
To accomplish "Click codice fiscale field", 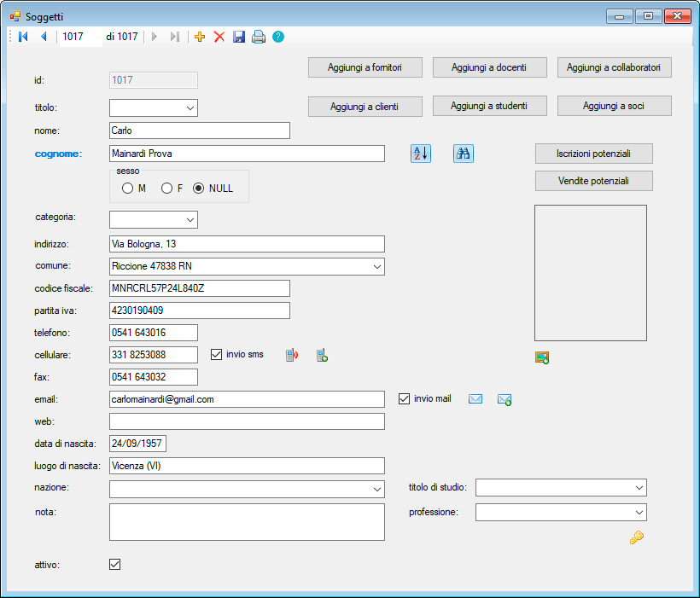I will (200, 288).
